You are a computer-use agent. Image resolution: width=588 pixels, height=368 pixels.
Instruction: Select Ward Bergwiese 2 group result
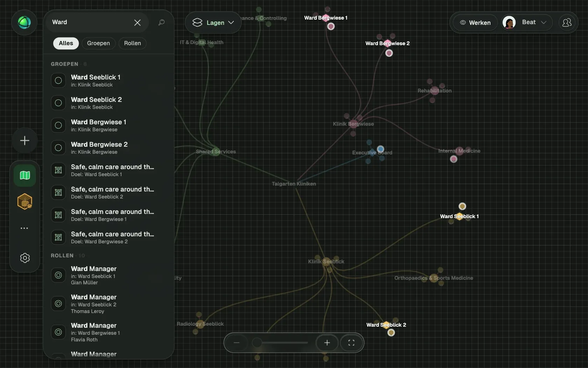pos(109,148)
